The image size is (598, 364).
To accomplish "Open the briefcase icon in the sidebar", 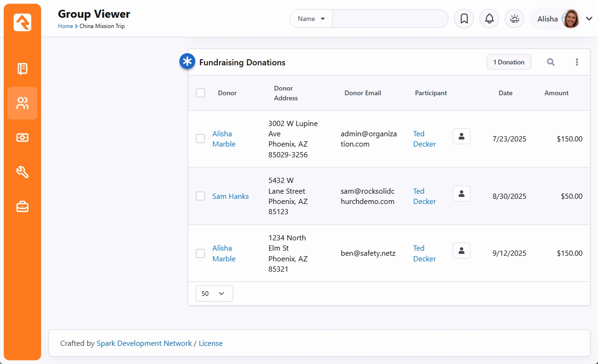I will pos(22,206).
